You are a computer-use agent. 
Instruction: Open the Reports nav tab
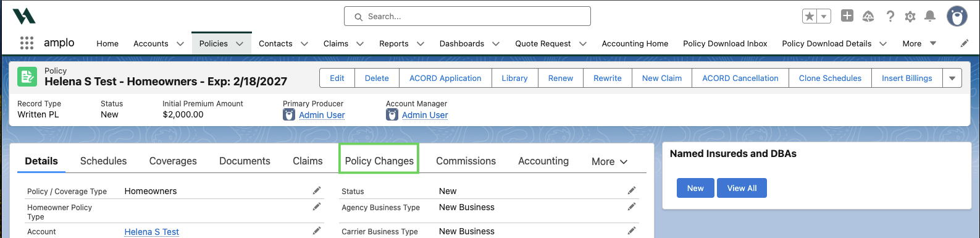tap(394, 43)
